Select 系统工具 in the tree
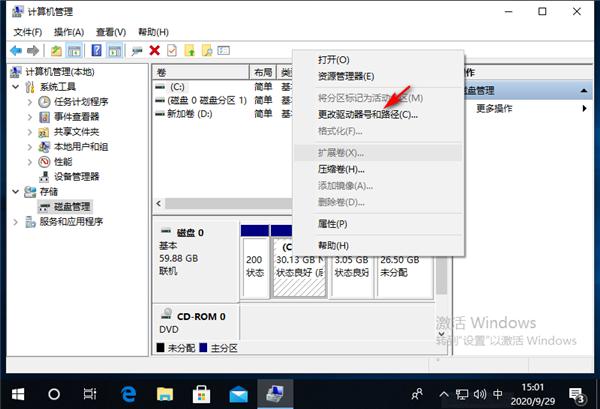The height and width of the screenshot is (409, 600). point(58,87)
